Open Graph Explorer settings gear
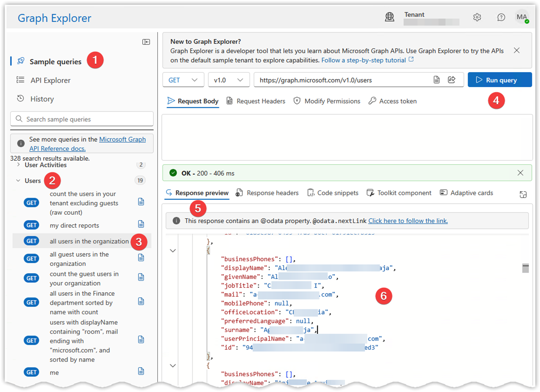The width and height of the screenshot is (540, 392). pos(477,17)
